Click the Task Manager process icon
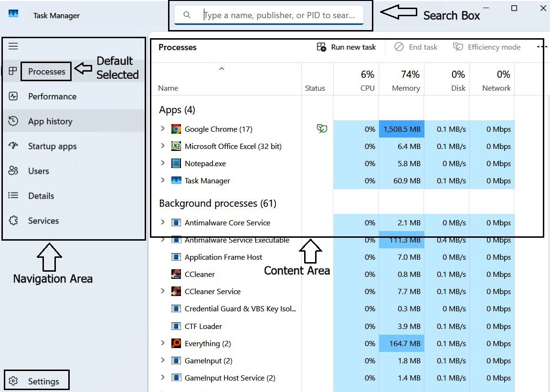 pyautogui.click(x=176, y=180)
